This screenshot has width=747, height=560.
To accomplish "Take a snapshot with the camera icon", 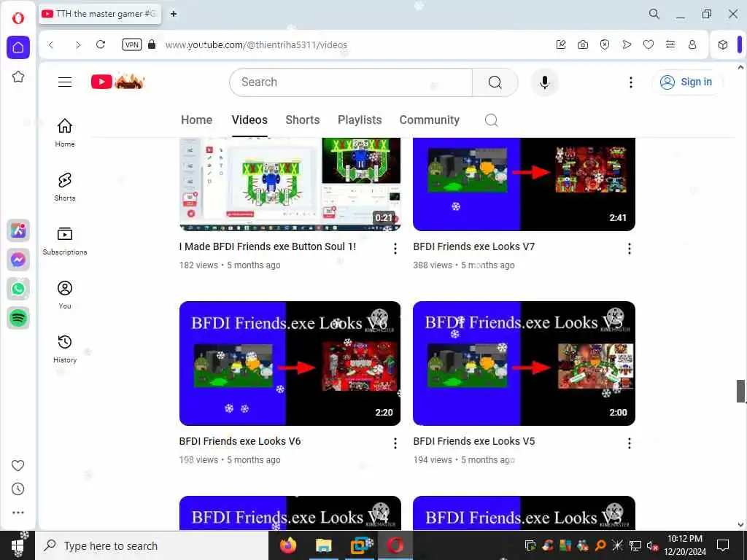I will [x=583, y=44].
